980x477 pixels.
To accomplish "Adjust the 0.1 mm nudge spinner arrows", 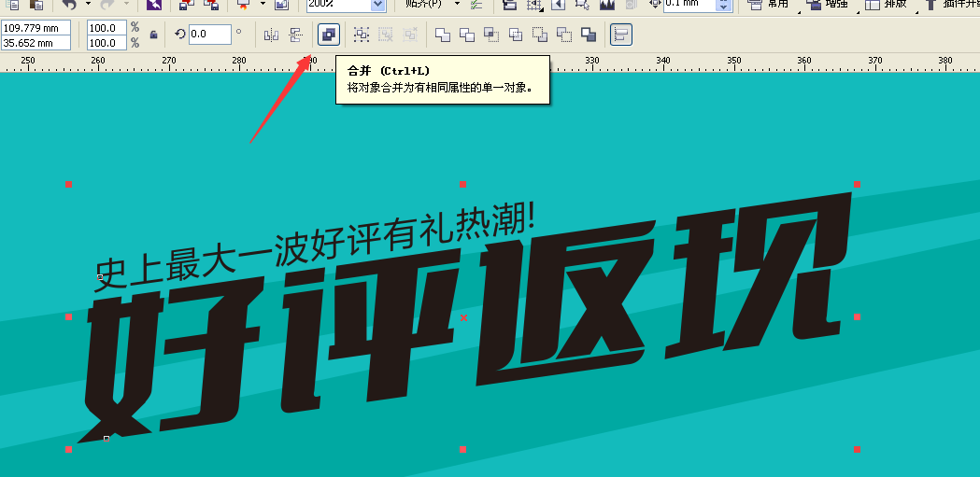I will pos(724,5).
